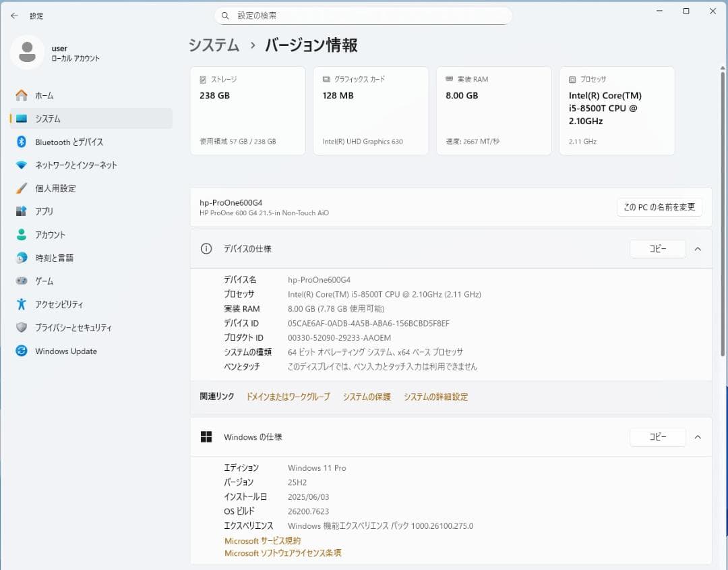
Task: Select the プロセッサ info card
Action: pyautogui.click(x=617, y=111)
